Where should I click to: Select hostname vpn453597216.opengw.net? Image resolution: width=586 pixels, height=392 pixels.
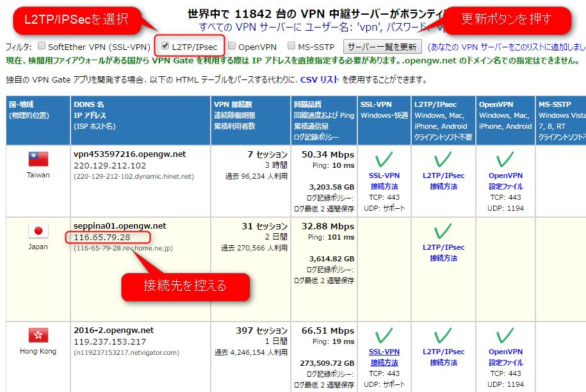click(129, 154)
